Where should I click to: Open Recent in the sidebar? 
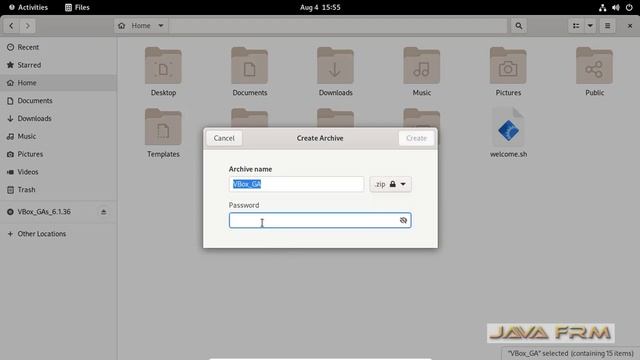coord(58,47)
